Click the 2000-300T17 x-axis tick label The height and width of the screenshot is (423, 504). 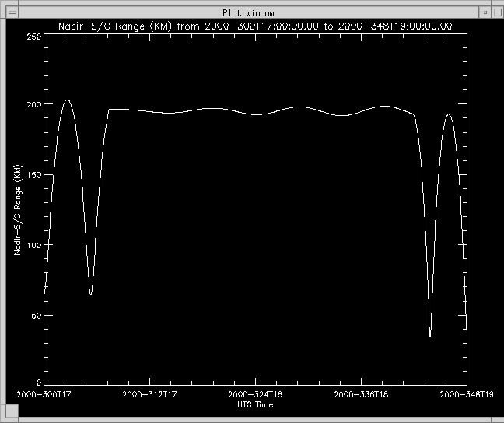[42, 395]
